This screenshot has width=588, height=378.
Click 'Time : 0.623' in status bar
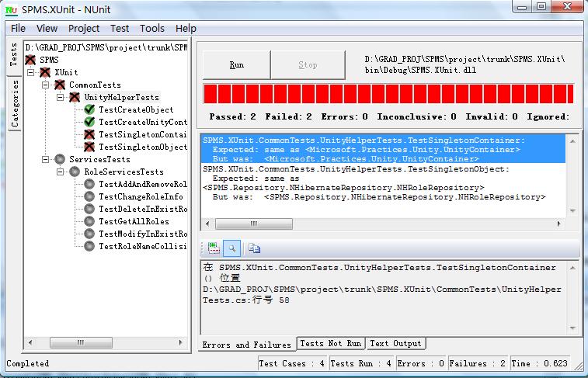[539, 363]
